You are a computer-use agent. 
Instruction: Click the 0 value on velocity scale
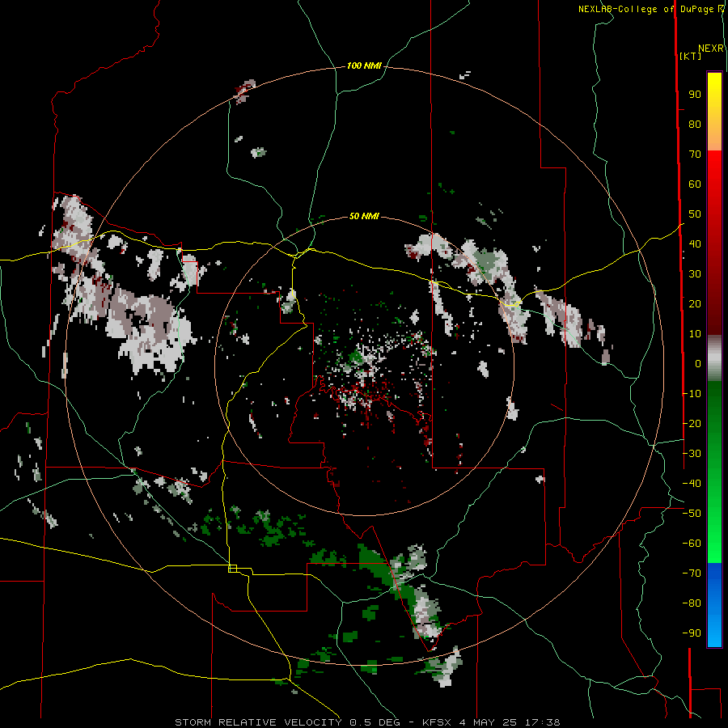tap(698, 364)
